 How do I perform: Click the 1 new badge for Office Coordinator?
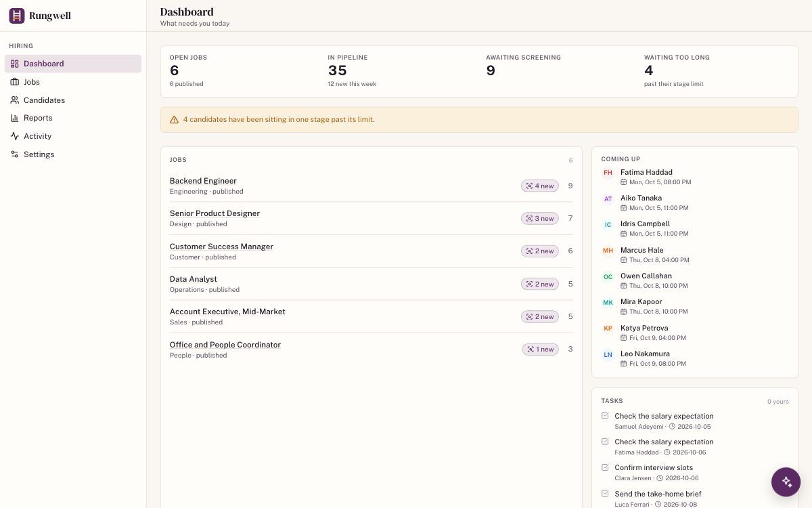point(541,350)
